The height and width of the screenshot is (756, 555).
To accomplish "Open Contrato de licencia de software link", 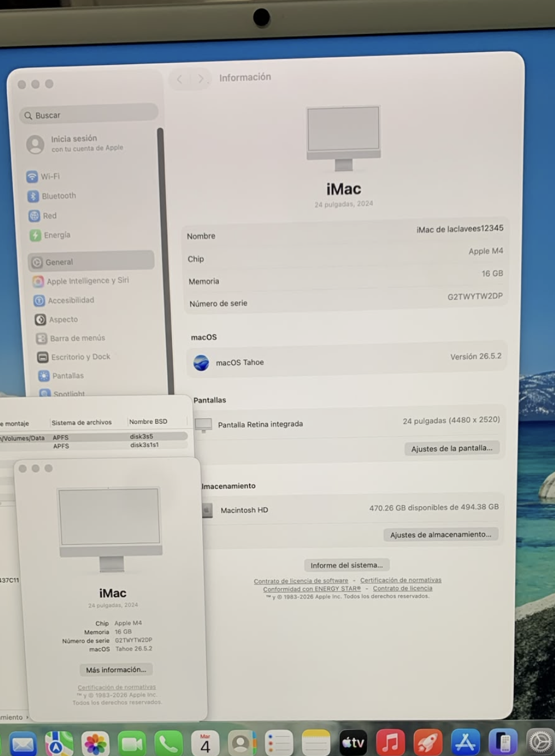I will (301, 581).
